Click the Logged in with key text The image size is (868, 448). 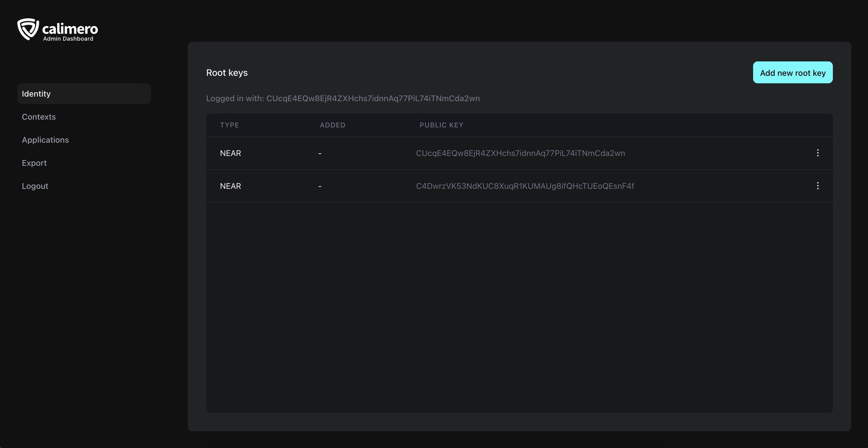343,98
